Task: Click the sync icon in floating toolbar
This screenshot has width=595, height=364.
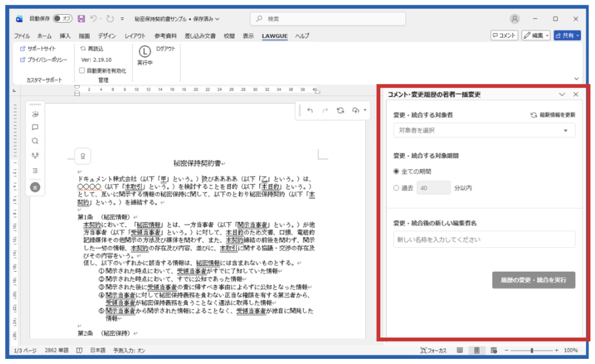Action: [340, 110]
